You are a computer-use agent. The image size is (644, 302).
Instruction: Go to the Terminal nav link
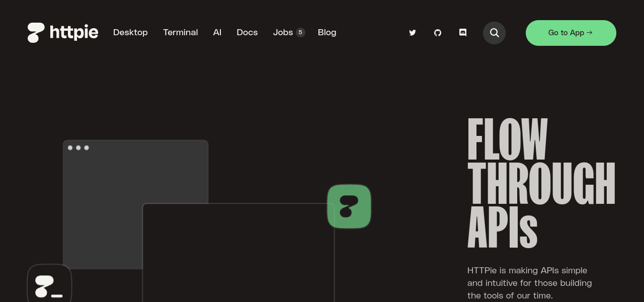(180, 32)
